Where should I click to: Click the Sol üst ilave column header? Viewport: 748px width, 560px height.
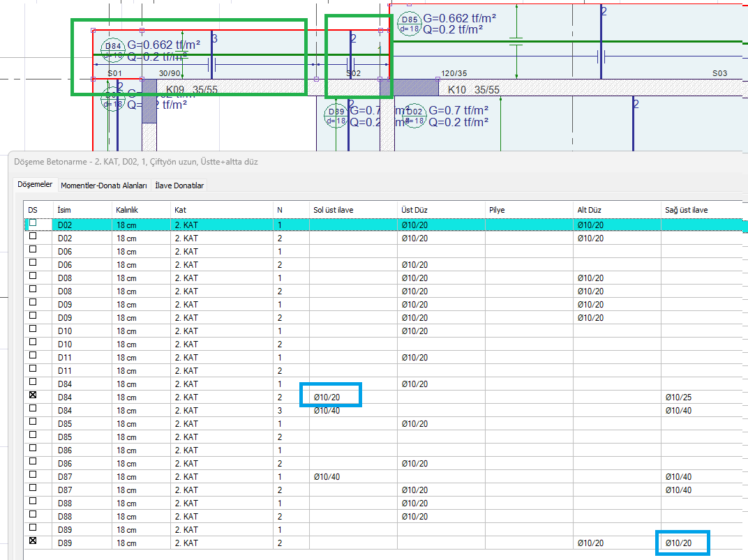tap(334, 209)
